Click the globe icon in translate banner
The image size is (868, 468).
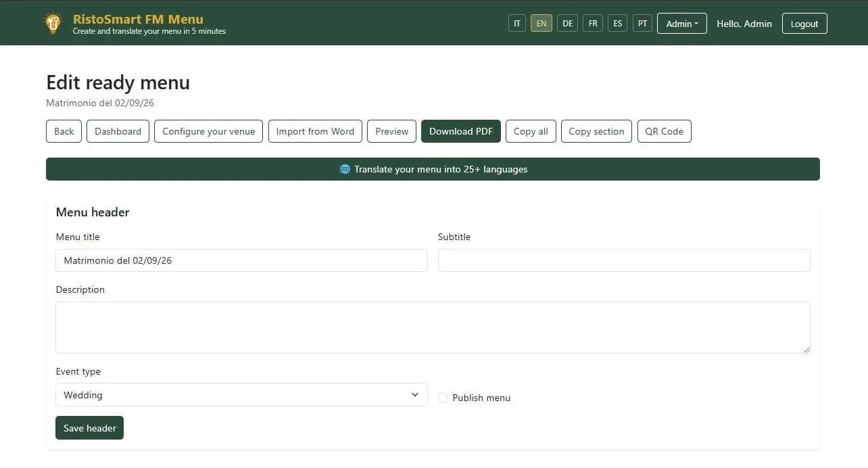[345, 169]
